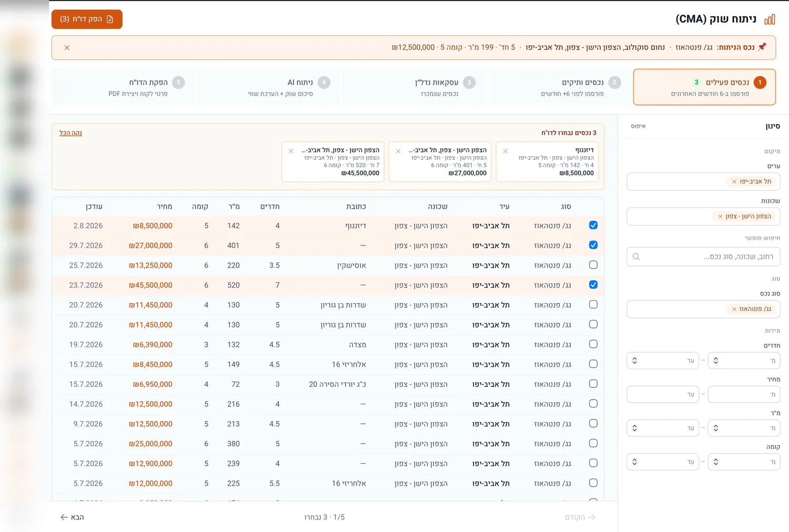Open the סוג נכס property type field
This screenshot has width=789, height=532.
[x=703, y=309]
